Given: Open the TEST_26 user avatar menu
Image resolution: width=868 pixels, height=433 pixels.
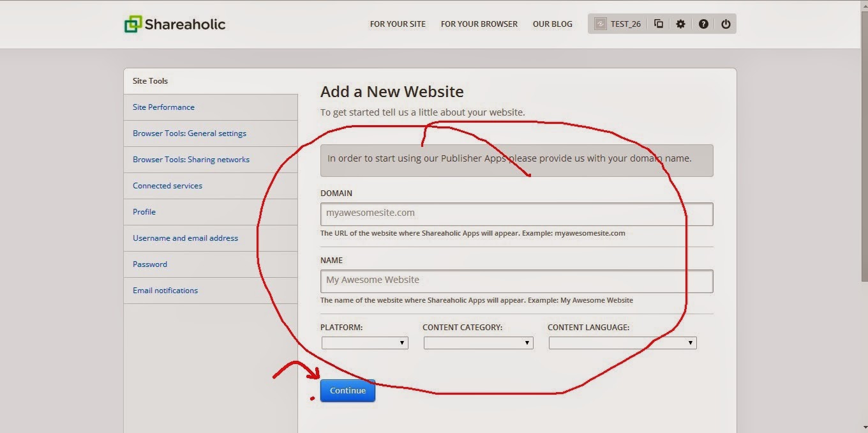Looking at the screenshot, I should [600, 24].
